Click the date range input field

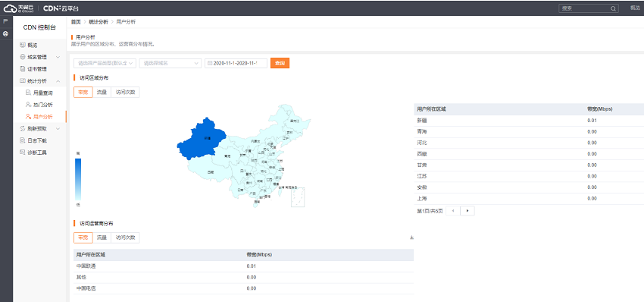[x=236, y=63]
